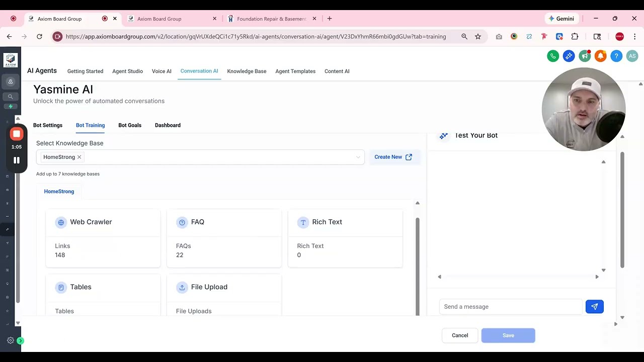The width and height of the screenshot is (644, 362).
Task: Click the Save button
Action: tap(508, 335)
